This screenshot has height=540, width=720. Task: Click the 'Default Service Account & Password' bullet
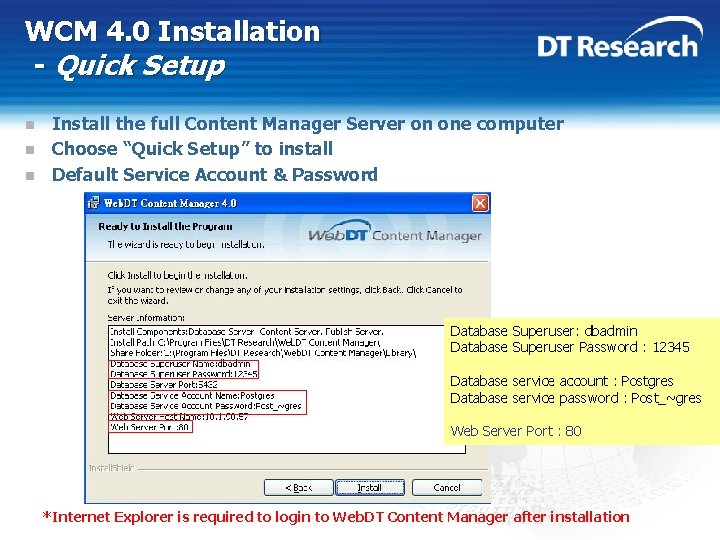(x=214, y=174)
